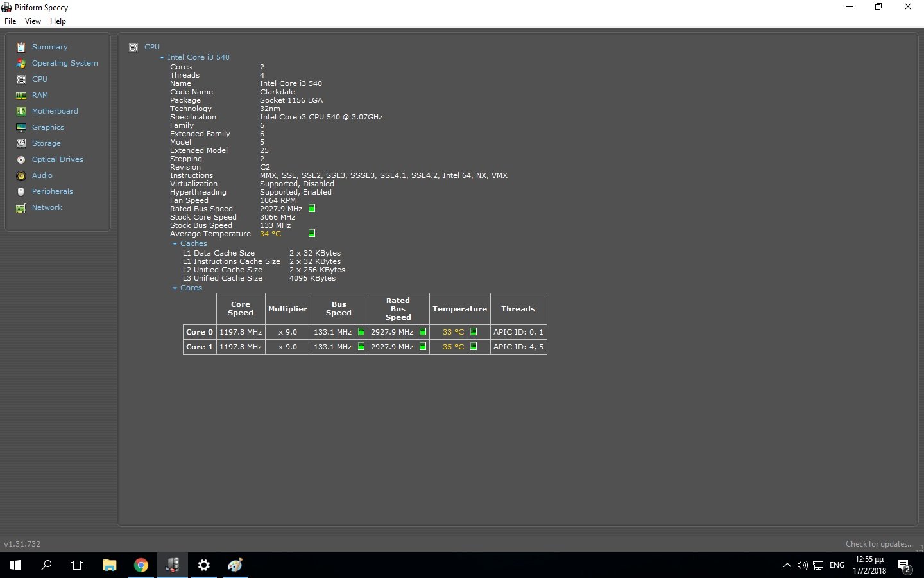Open the Motherboard section
This screenshot has width=924, height=578.
[55, 111]
